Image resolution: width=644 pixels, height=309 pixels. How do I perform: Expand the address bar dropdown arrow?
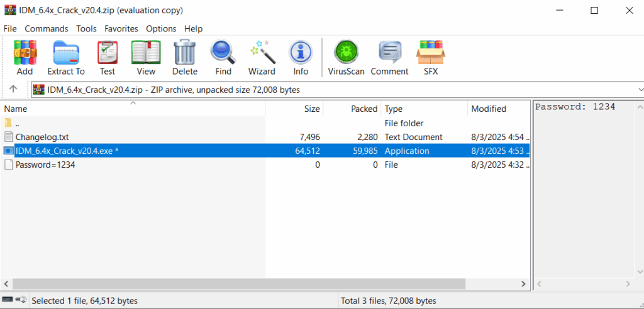(640, 89)
